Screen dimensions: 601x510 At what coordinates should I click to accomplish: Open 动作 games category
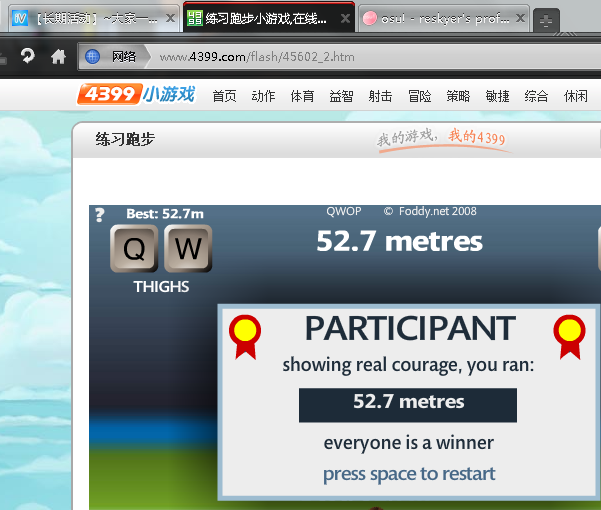click(x=263, y=96)
